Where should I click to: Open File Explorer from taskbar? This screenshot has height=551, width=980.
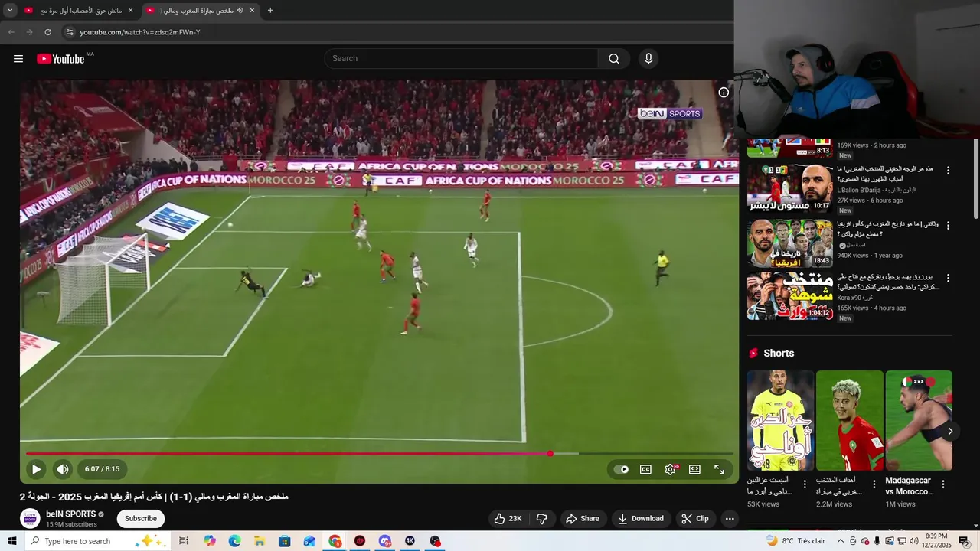point(260,541)
